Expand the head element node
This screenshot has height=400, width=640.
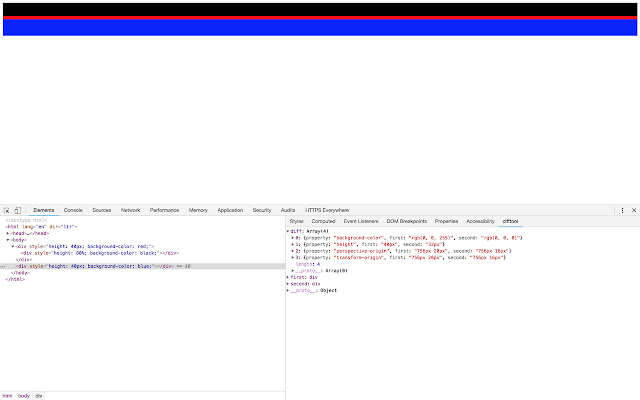click(x=8, y=233)
